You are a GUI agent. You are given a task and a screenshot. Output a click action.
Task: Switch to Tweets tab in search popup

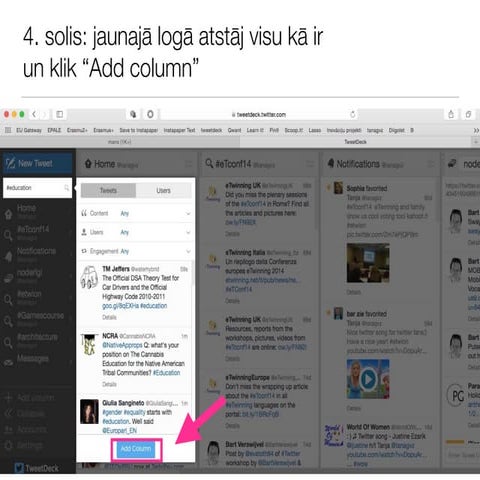[x=108, y=191]
